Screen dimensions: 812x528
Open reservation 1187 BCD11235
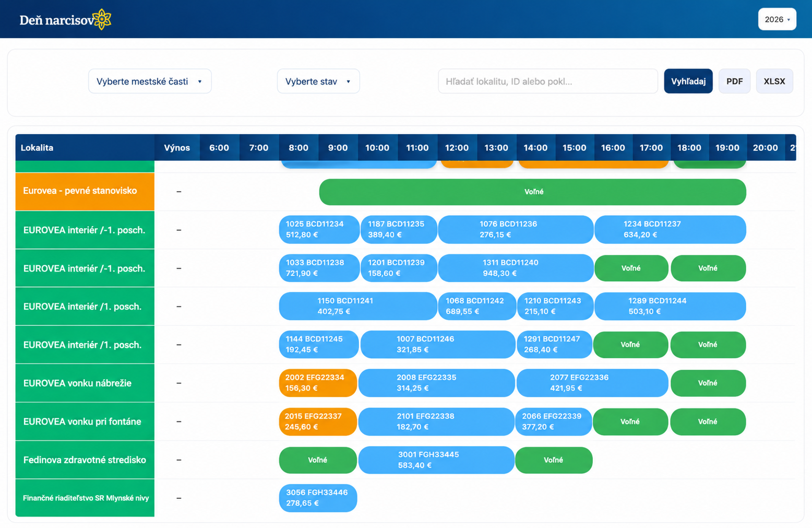pyautogui.click(x=399, y=230)
